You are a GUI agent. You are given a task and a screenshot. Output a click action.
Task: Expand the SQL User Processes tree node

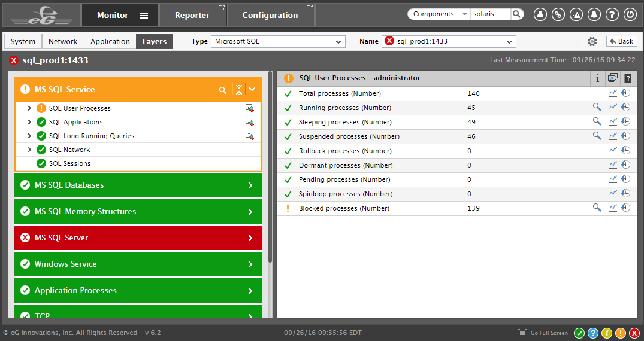29,108
